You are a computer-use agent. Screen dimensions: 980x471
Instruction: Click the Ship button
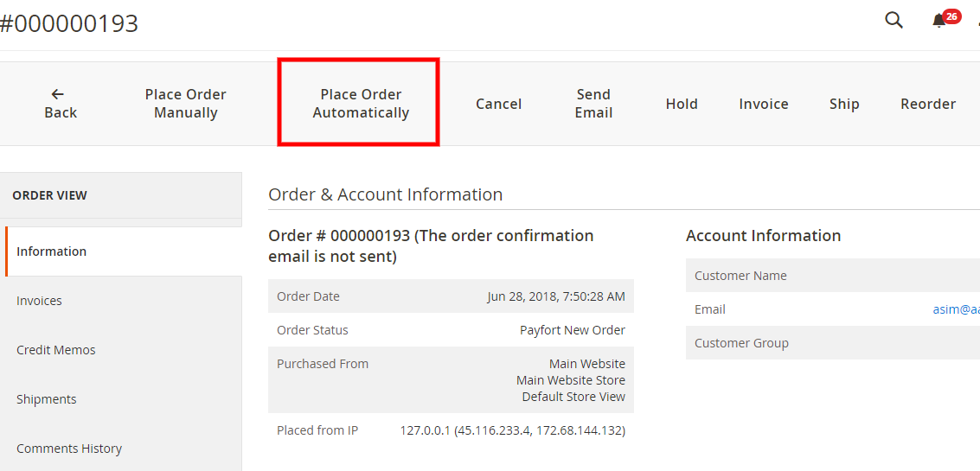point(844,104)
